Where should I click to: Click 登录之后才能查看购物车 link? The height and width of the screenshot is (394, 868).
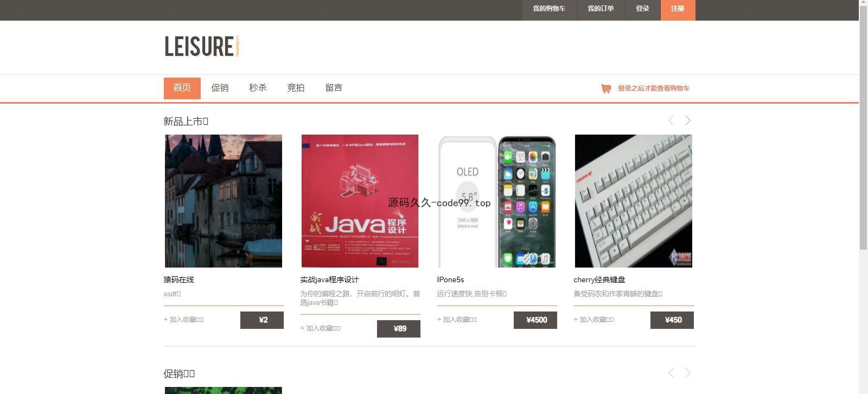tap(654, 88)
